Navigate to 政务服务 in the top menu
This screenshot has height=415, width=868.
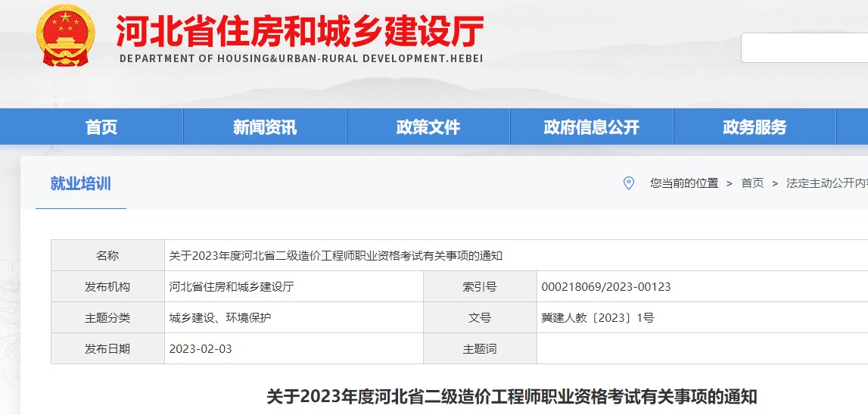[754, 127]
